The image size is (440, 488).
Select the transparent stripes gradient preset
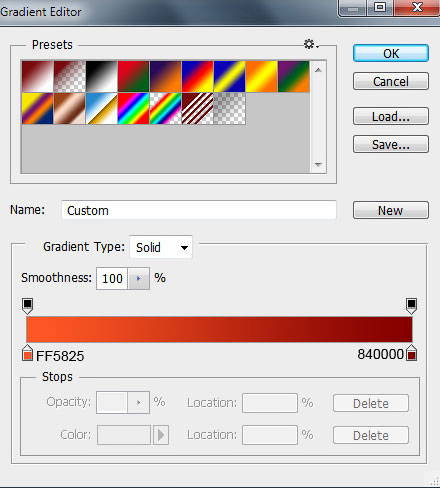(x=197, y=108)
